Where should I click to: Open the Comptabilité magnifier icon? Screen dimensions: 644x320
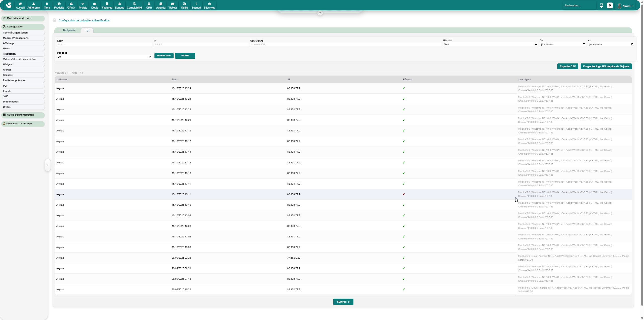point(134,4)
